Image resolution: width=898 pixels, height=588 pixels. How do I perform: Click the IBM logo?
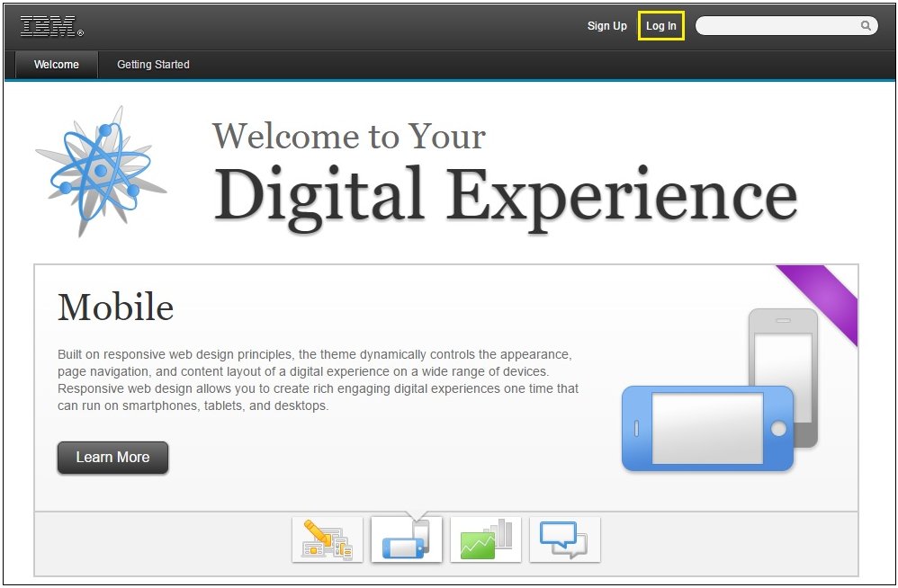point(51,26)
